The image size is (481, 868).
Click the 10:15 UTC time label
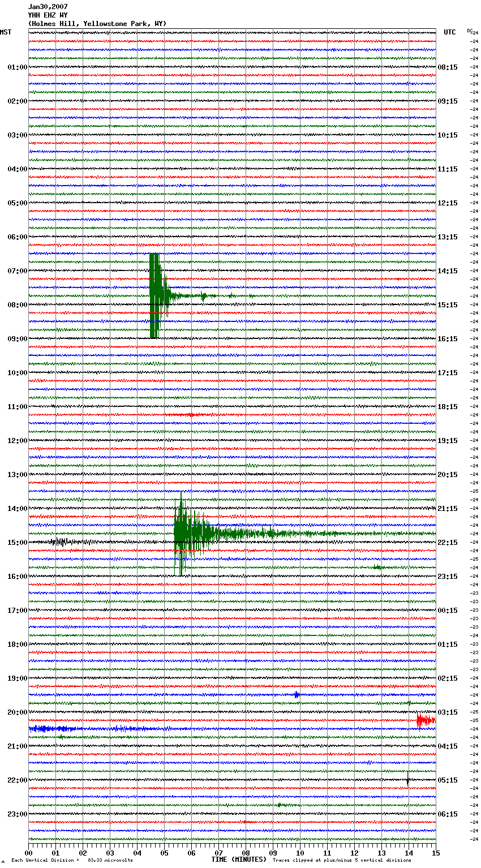coord(448,135)
